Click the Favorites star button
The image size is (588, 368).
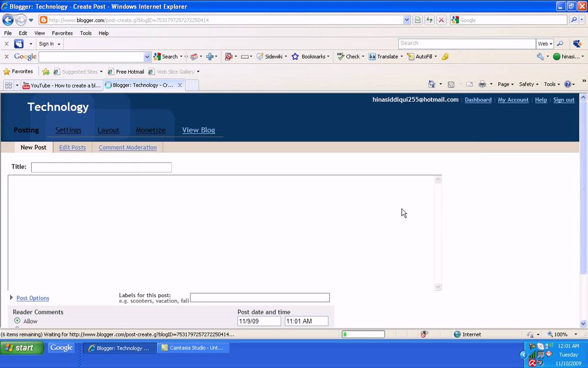coord(18,72)
